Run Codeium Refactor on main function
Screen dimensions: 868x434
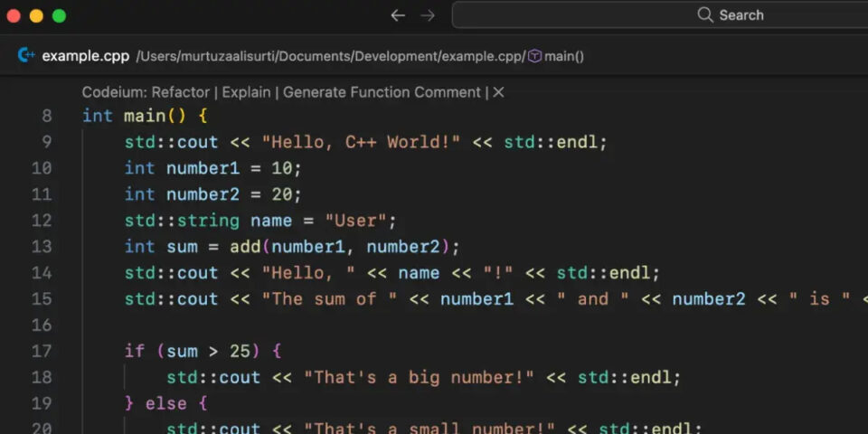[181, 92]
